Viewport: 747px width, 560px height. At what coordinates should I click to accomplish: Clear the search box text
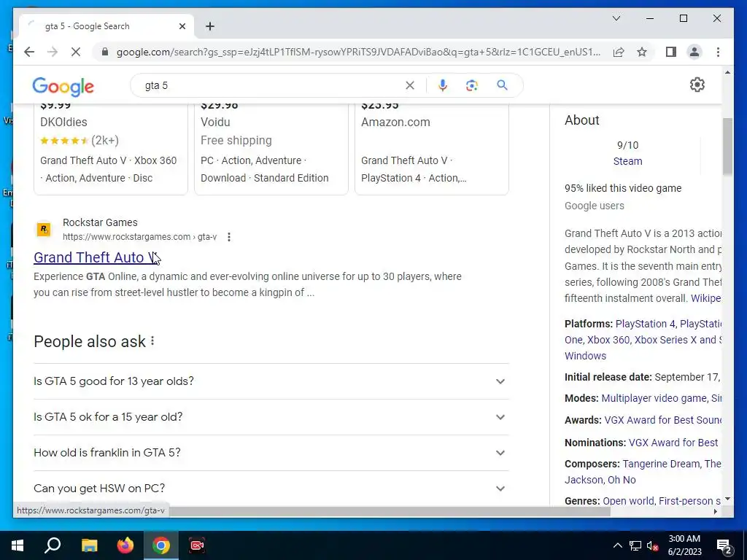410,85
